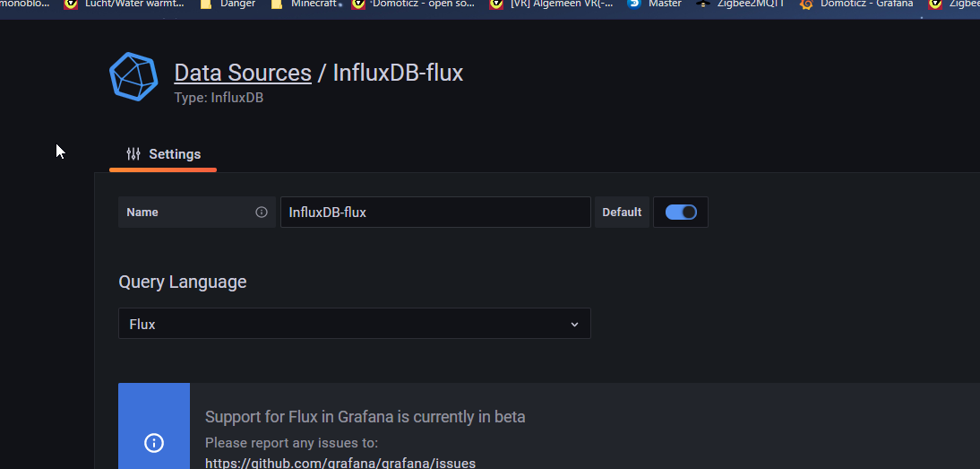Click the InfluxDB data source logo icon
Screen dimensions: 980x469
click(x=133, y=76)
